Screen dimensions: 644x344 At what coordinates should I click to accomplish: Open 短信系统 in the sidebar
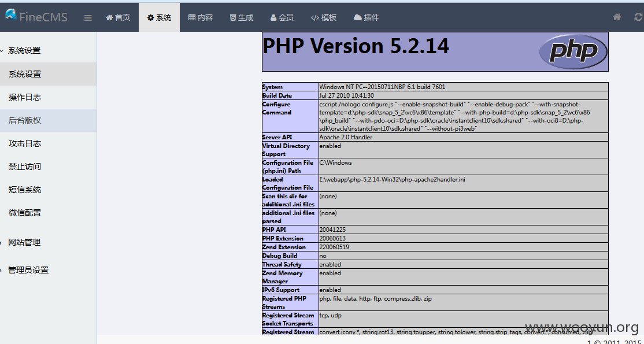tap(49, 190)
